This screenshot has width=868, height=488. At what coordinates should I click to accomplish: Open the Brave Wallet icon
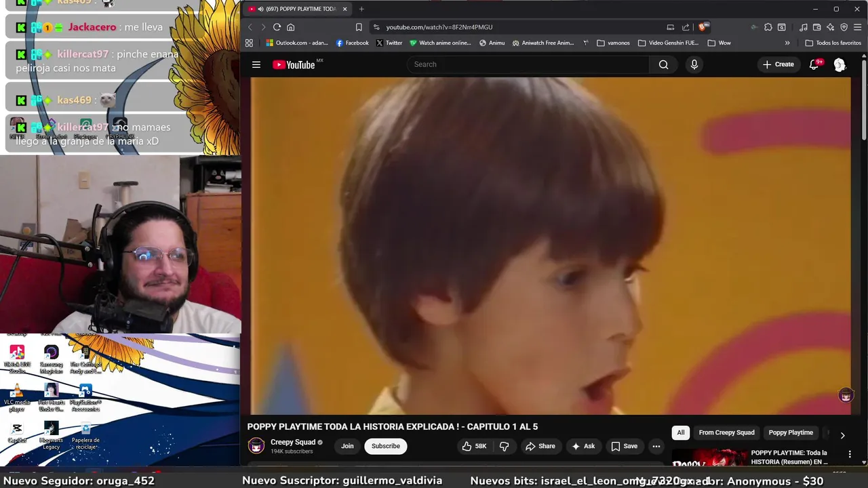coord(817,27)
